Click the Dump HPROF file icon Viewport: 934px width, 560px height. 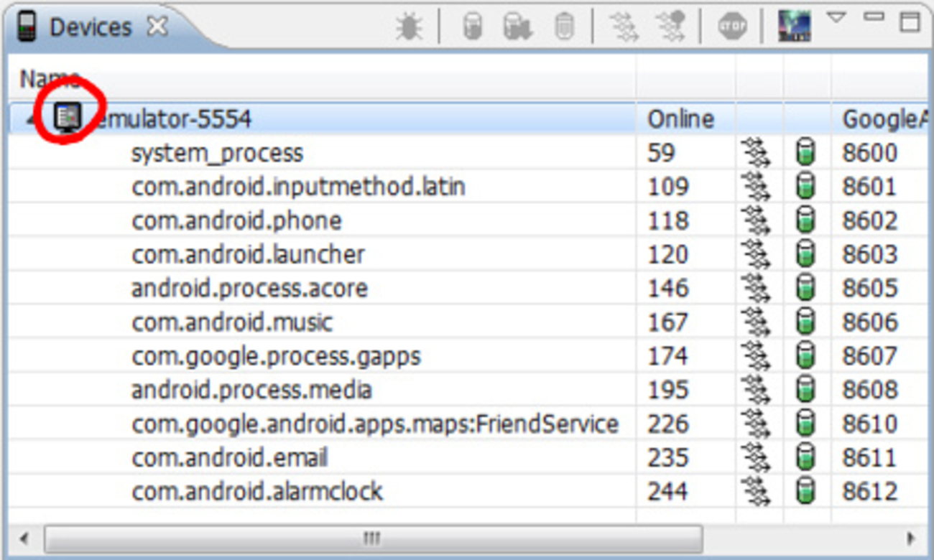[x=517, y=28]
